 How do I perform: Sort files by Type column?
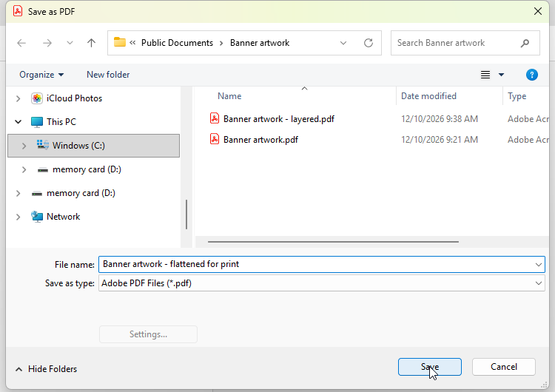517,96
